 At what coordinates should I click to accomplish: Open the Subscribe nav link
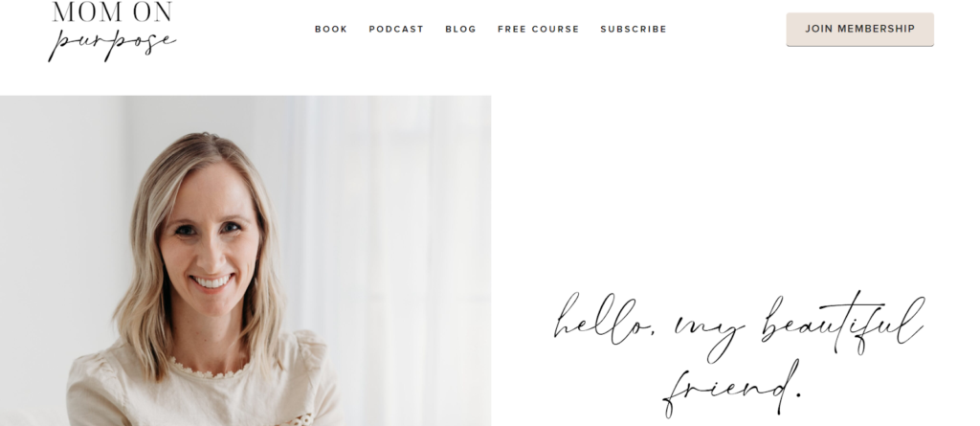click(x=634, y=29)
